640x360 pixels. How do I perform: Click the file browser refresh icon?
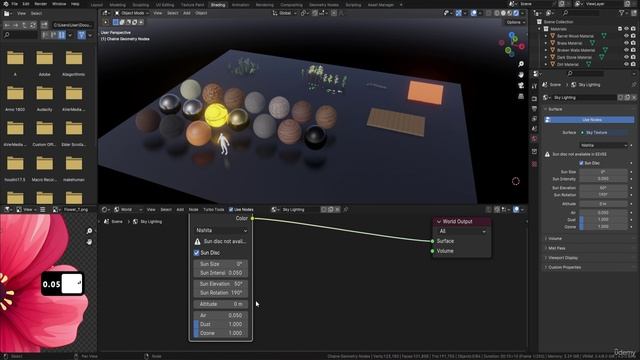click(x=33, y=25)
